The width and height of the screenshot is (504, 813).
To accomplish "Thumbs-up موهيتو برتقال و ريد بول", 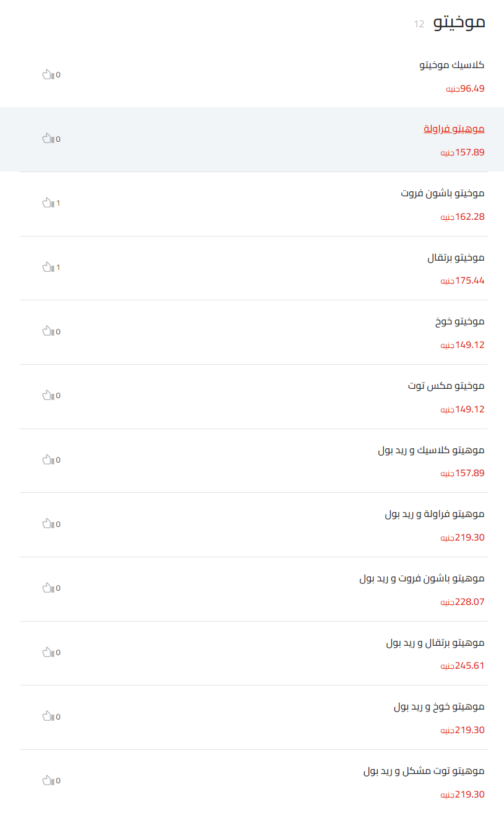I will [48, 652].
